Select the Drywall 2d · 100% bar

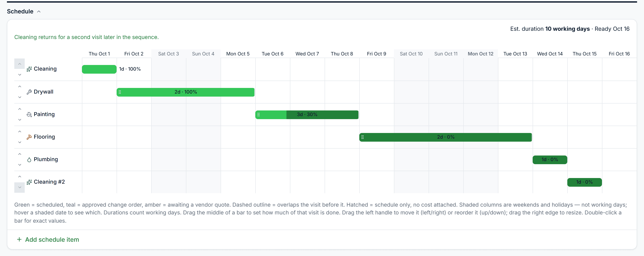point(185,92)
